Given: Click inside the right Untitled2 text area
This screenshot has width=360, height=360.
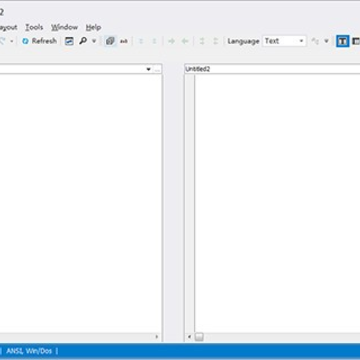Looking at the screenshot, I should [277, 203].
